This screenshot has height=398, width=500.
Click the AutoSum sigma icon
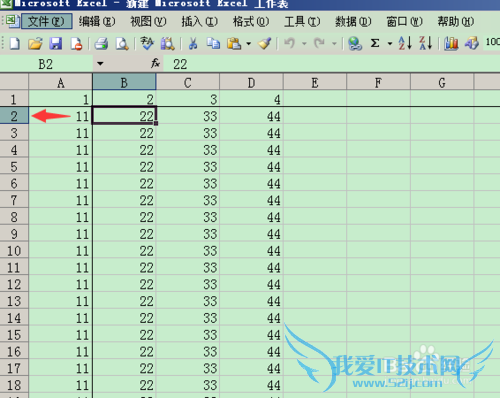(x=375, y=43)
